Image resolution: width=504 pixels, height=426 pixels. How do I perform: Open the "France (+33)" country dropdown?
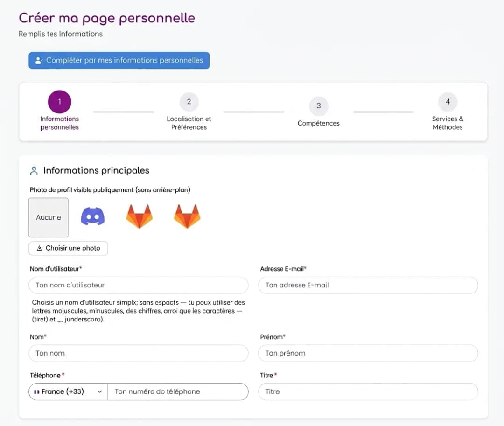click(68, 391)
